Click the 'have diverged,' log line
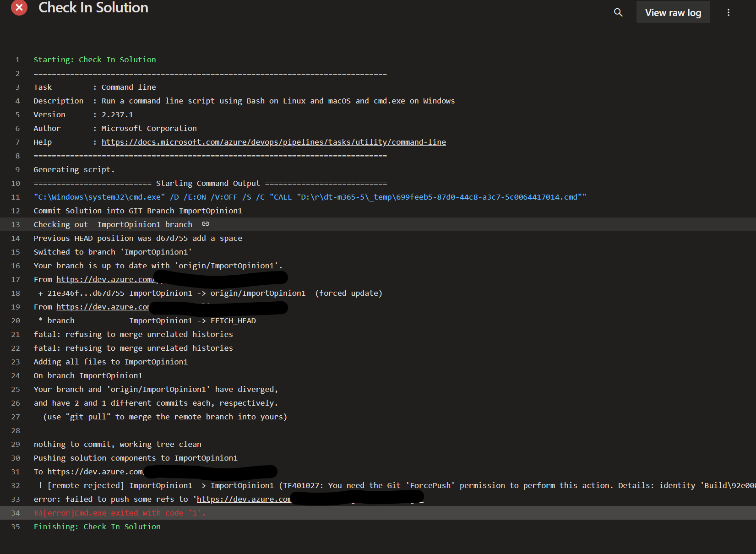The image size is (756, 554). [156, 389]
